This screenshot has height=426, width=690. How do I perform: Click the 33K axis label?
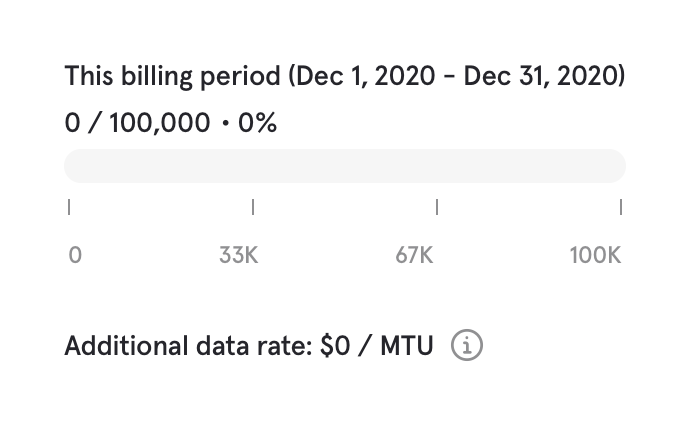(238, 255)
